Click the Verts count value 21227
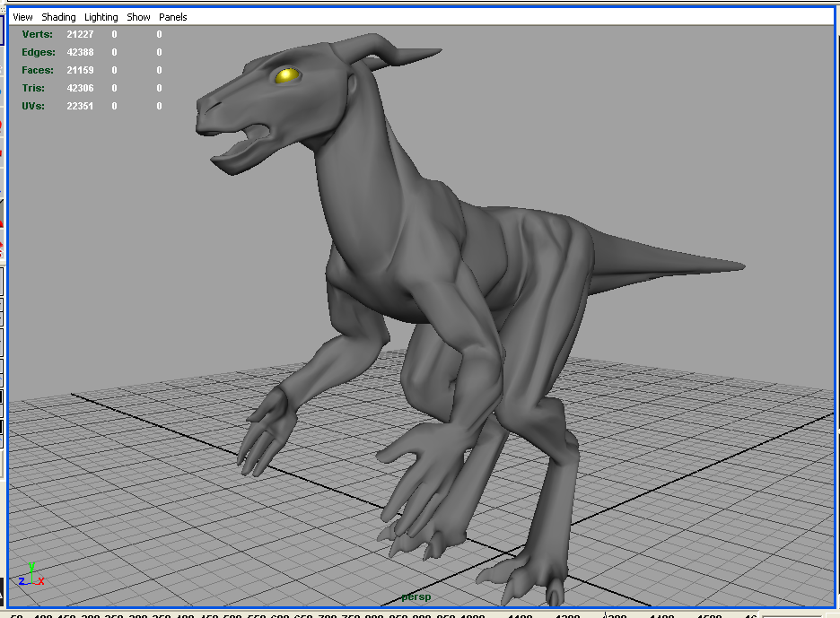 [80, 34]
